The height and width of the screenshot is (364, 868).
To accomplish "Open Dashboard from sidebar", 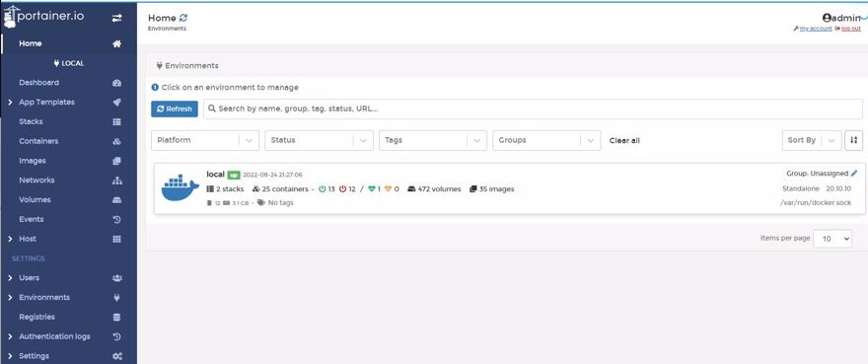I will pos(38,83).
